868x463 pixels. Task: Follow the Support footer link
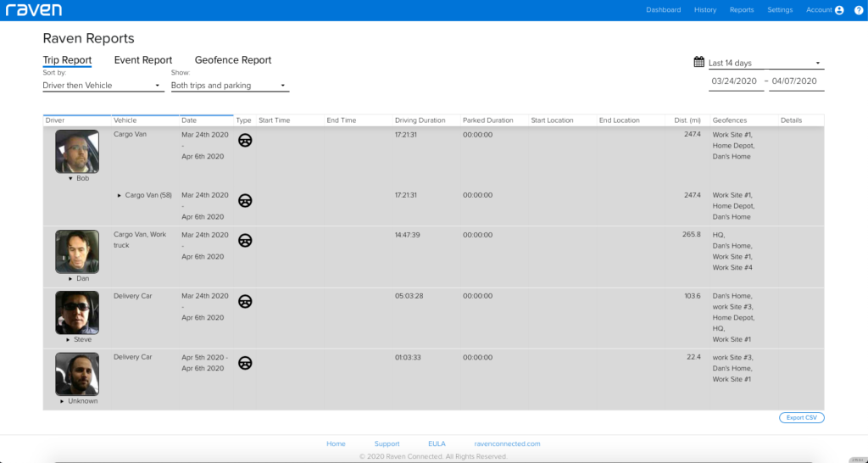click(387, 443)
